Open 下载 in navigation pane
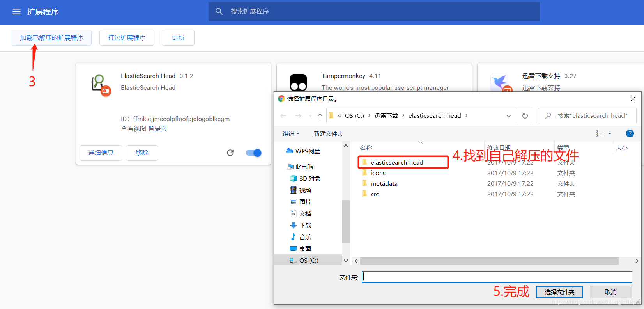 (x=301, y=226)
